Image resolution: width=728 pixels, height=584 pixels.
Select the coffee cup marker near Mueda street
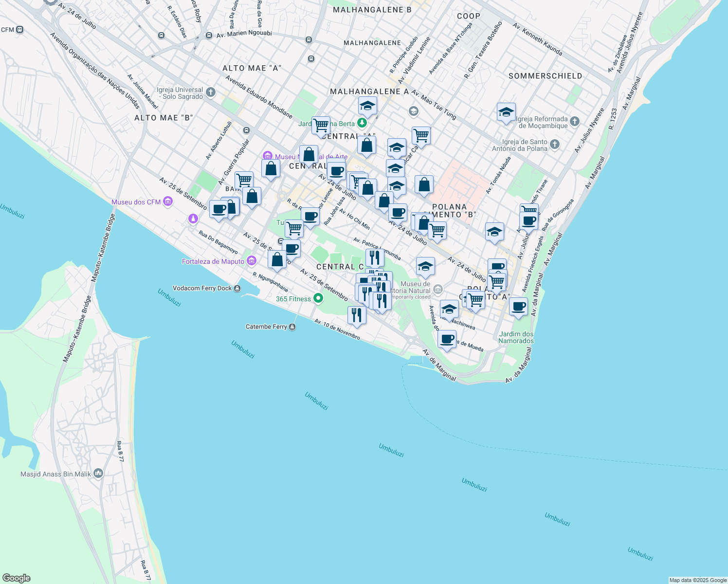447,339
